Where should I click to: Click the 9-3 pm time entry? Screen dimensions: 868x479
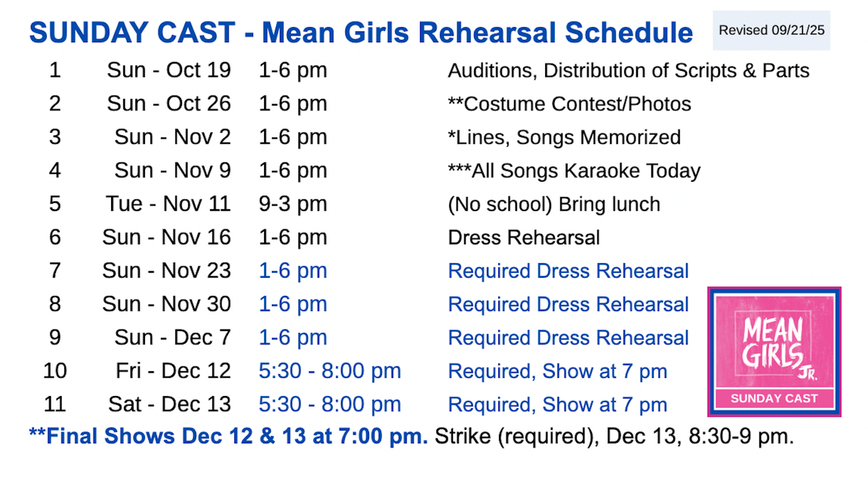[x=292, y=204]
